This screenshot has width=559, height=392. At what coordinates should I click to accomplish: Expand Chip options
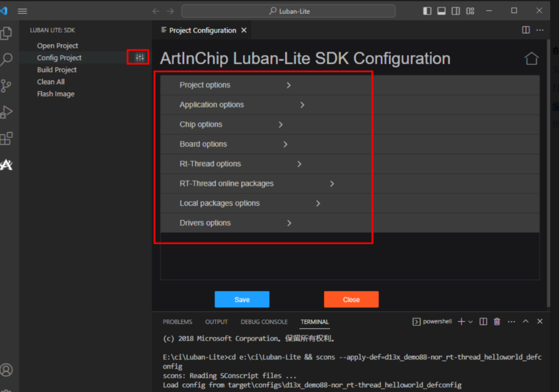[350, 124]
